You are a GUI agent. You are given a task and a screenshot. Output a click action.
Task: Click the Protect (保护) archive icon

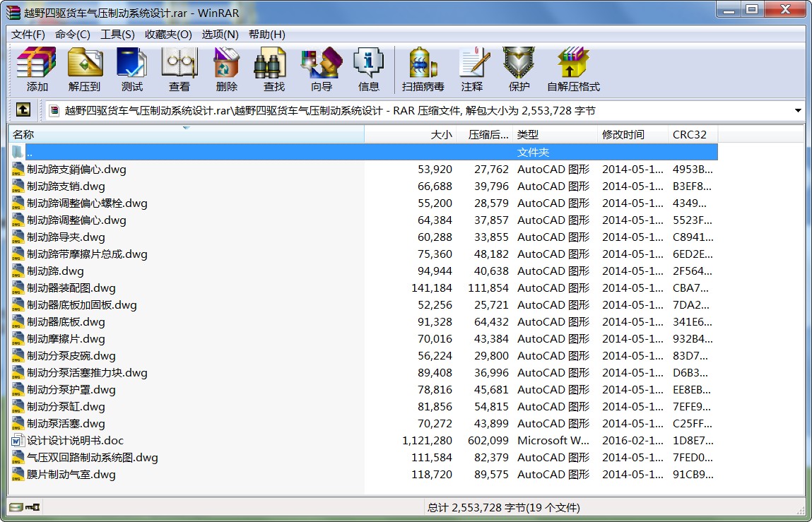519,69
